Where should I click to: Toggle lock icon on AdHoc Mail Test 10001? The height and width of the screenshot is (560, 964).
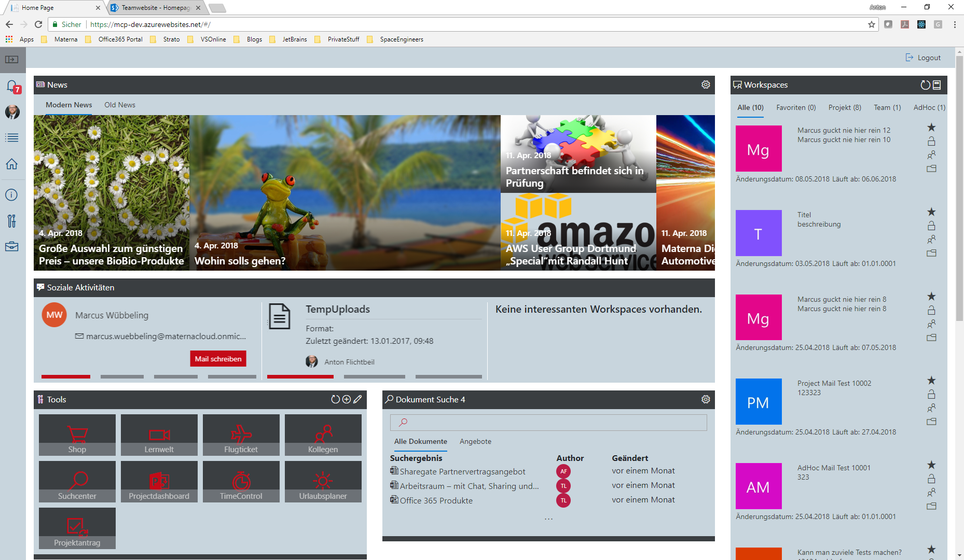931,479
